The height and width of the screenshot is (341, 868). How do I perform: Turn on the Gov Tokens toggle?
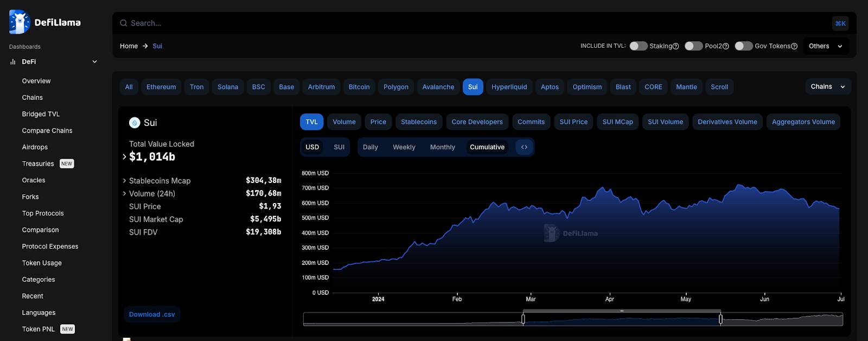(744, 46)
